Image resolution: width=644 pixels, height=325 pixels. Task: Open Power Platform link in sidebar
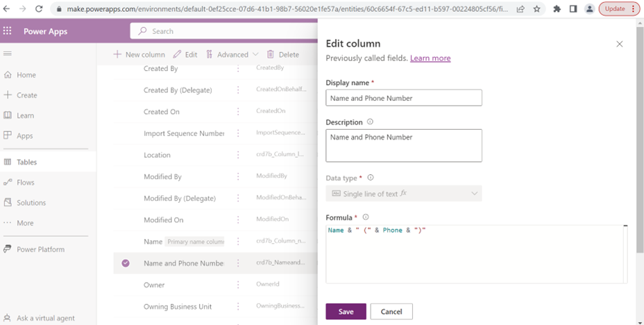coord(34,249)
